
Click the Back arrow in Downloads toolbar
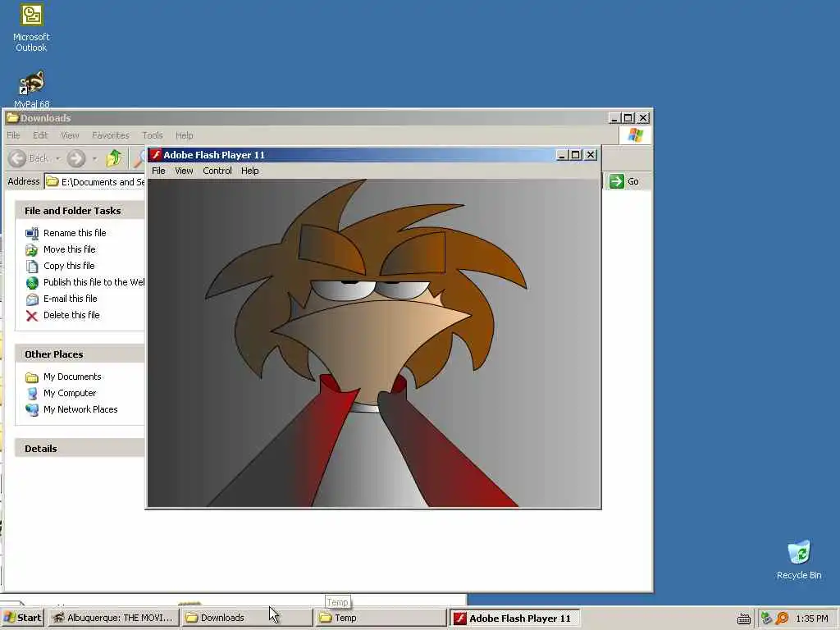(x=17, y=158)
